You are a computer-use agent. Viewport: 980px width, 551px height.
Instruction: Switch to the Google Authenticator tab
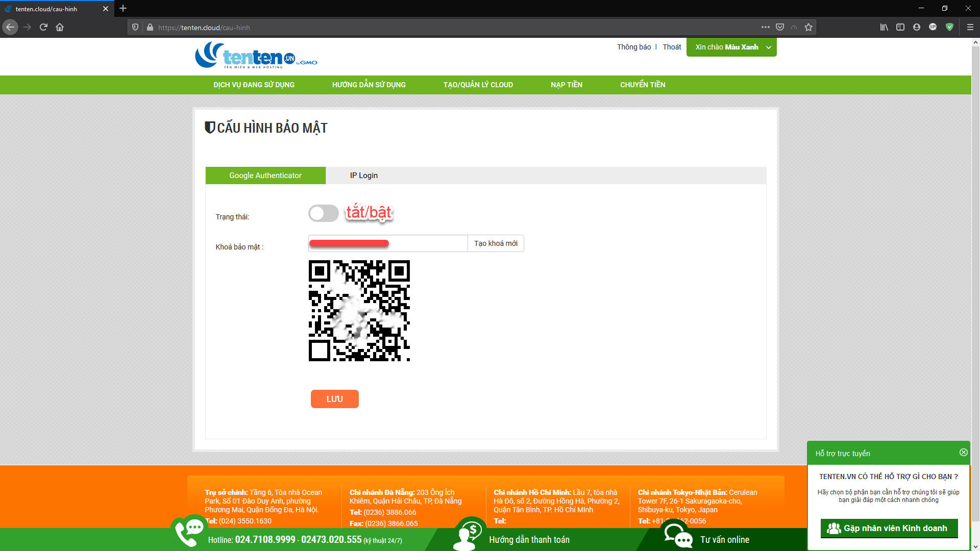click(x=265, y=176)
